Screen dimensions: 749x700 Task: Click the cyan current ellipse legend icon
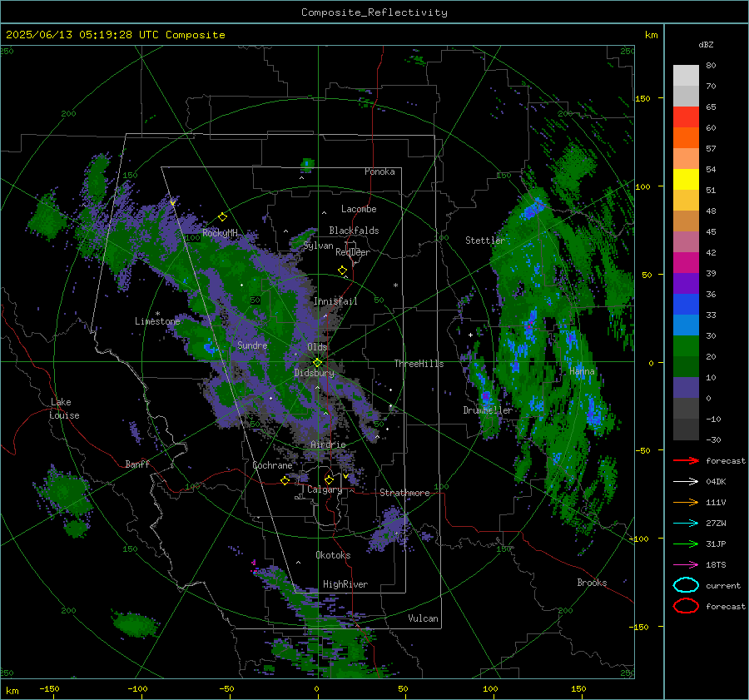(x=686, y=585)
